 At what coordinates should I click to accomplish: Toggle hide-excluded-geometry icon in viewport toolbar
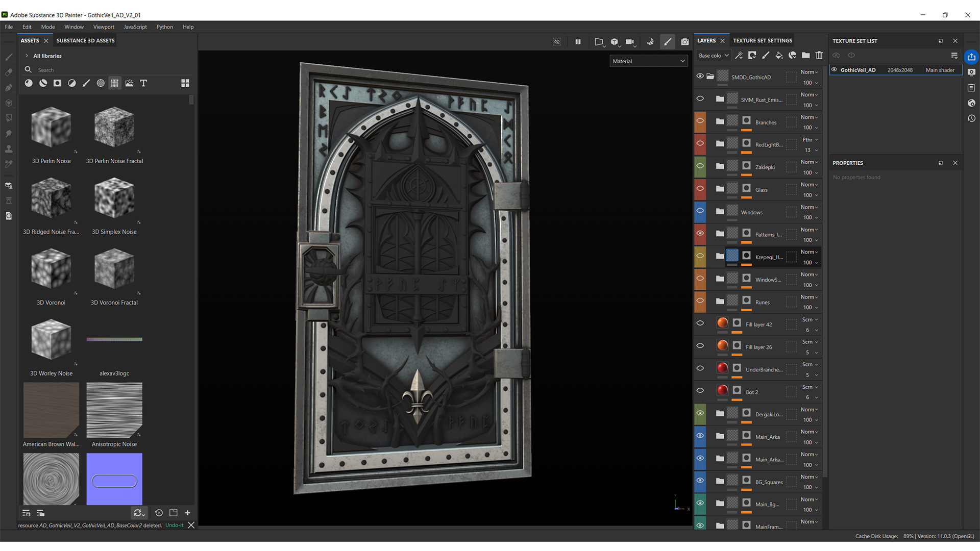(x=557, y=42)
